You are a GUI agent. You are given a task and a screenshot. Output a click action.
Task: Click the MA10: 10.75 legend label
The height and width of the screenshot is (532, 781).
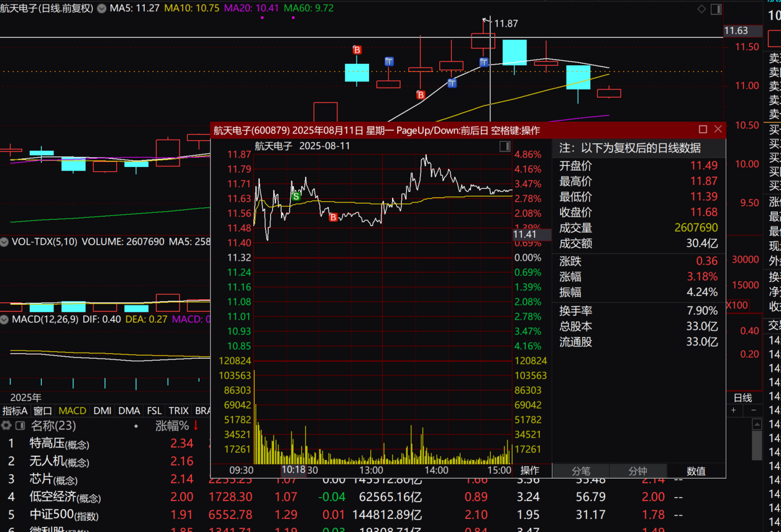[192, 9]
